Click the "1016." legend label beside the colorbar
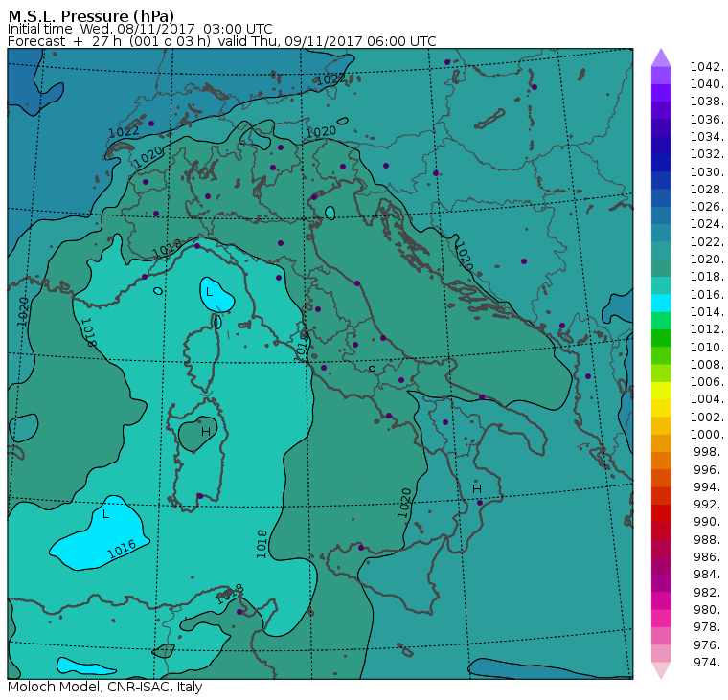 click(707, 294)
